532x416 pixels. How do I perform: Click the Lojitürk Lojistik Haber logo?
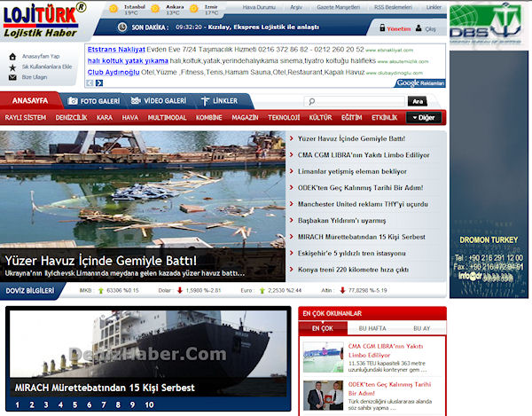pyautogui.click(x=43, y=19)
